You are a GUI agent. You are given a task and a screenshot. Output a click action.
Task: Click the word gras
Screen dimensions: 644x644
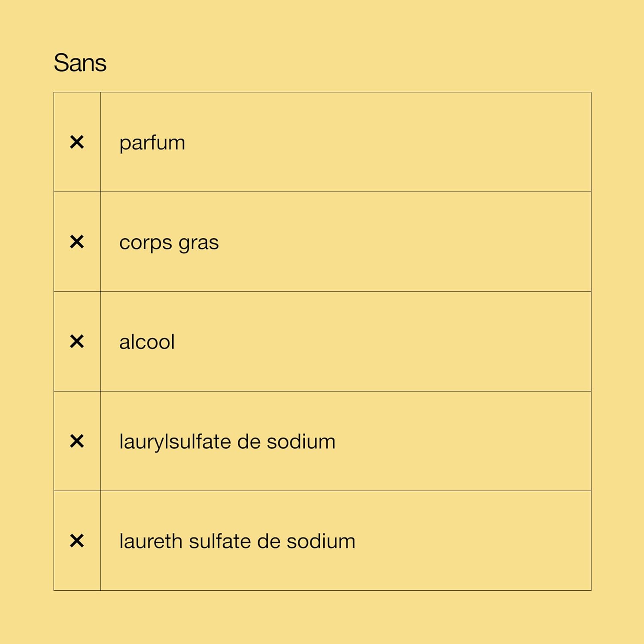tap(198, 243)
